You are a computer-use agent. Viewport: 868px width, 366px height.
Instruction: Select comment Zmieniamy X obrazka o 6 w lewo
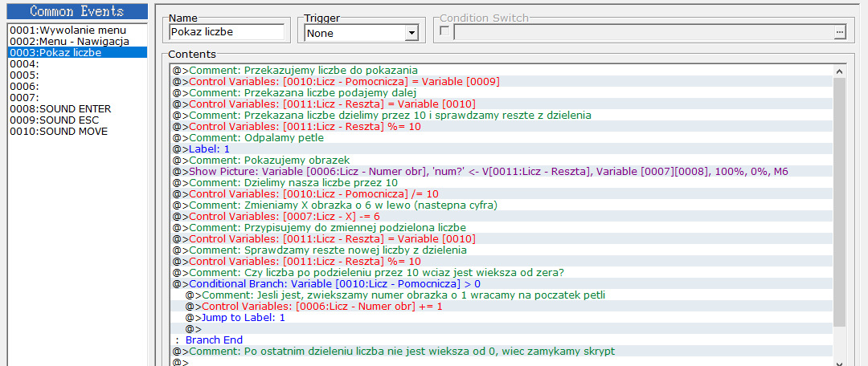pos(501,205)
